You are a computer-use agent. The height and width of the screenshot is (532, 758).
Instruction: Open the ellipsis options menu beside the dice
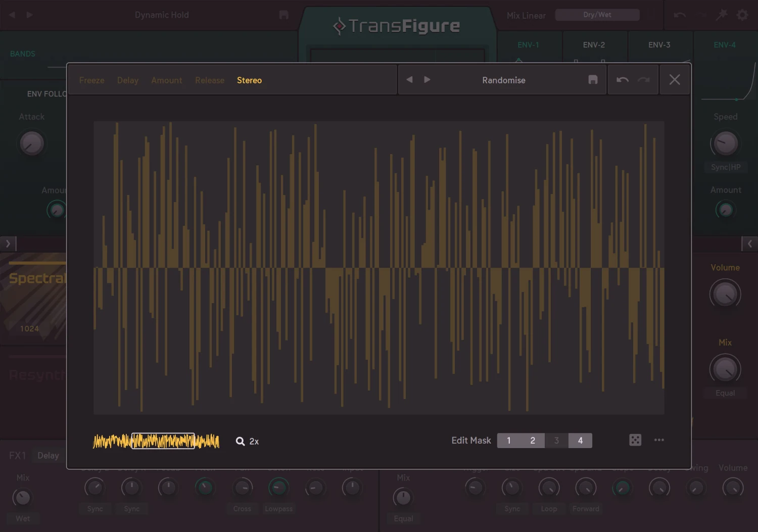click(x=659, y=440)
